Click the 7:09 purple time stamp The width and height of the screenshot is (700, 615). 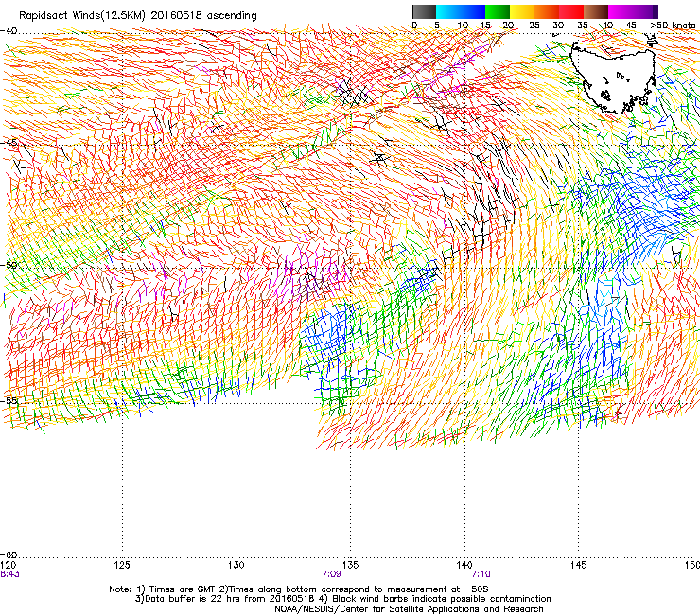(331, 574)
